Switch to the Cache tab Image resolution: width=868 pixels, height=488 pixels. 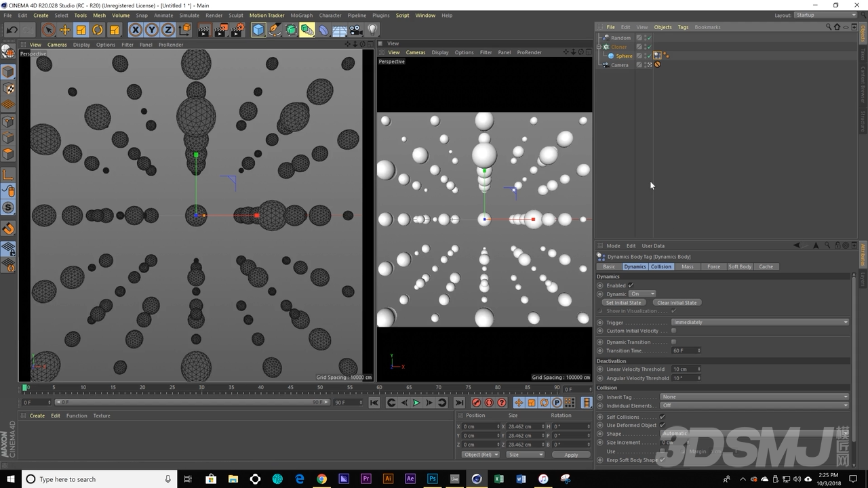pyautogui.click(x=766, y=266)
